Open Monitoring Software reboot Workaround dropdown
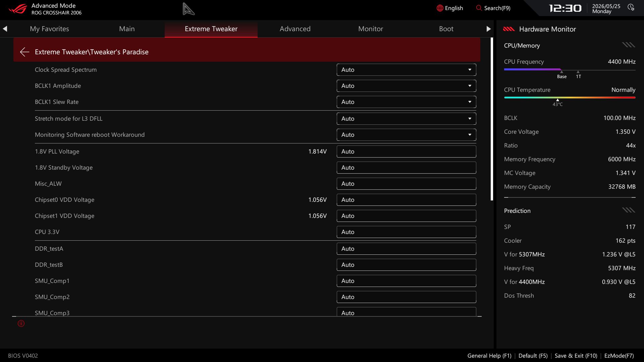The width and height of the screenshot is (644, 362). [x=406, y=135]
